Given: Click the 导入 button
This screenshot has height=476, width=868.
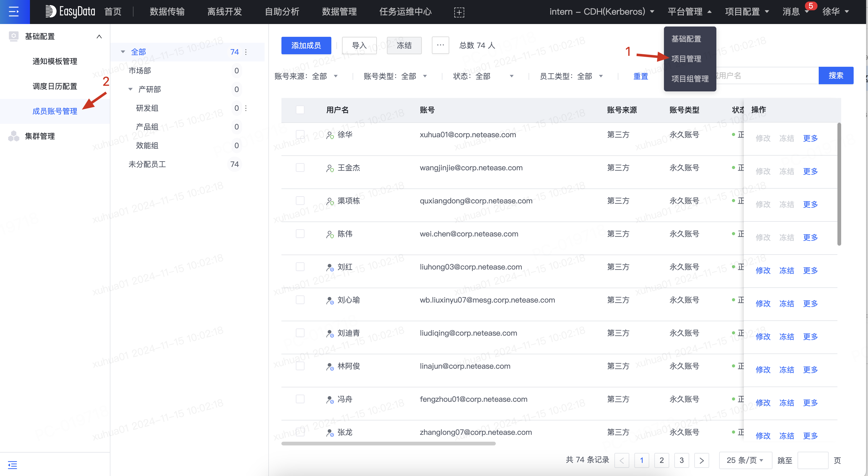Looking at the screenshot, I should click(x=359, y=45).
